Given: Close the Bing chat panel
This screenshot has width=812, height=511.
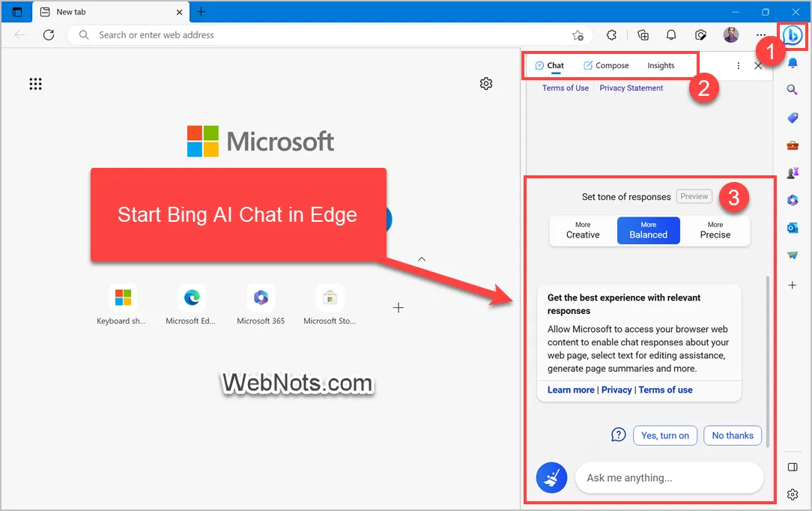Looking at the screenshot, I should (x=758, y=66).
